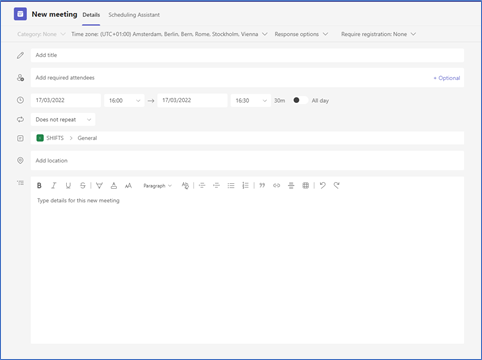Insert a horizontal rule
Viewport: 482px width, 360px height.
coord(291,186)
